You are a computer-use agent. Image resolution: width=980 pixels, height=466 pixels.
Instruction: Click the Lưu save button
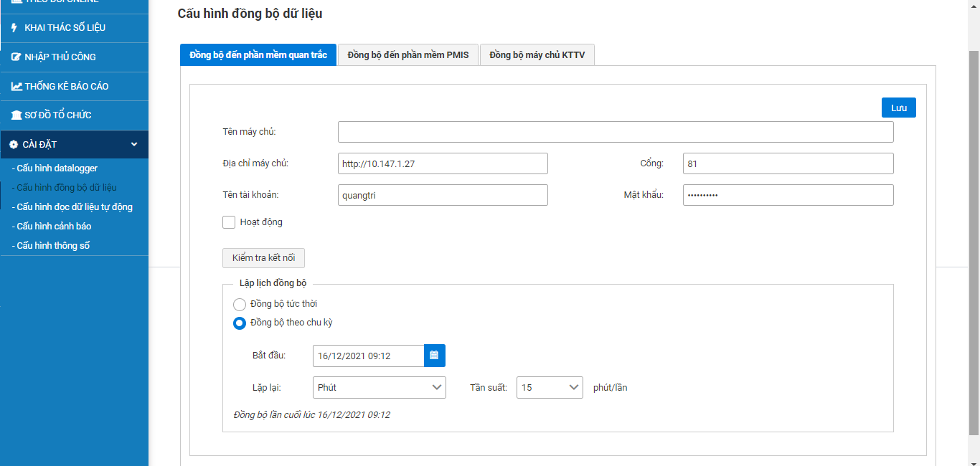[898, 108]
